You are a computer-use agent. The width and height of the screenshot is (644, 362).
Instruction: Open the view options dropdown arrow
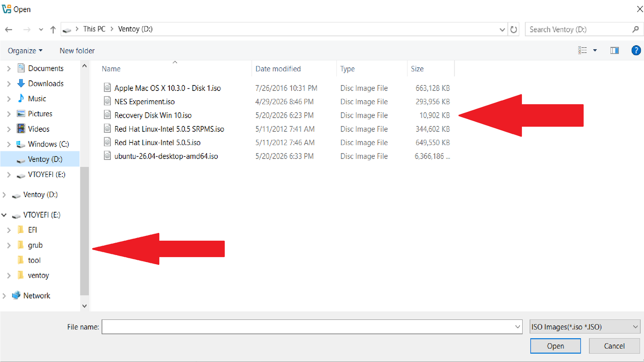point(595,50)
